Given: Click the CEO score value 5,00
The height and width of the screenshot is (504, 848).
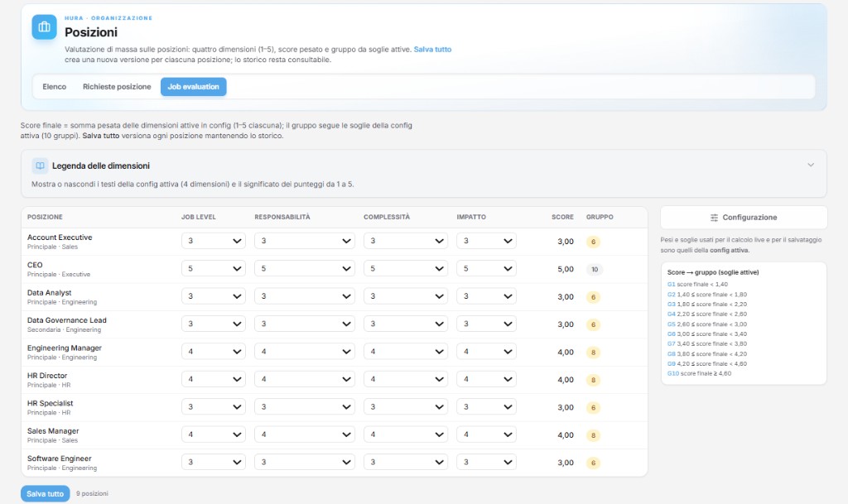Looking at the screenshot, I should tap(566, 269).
